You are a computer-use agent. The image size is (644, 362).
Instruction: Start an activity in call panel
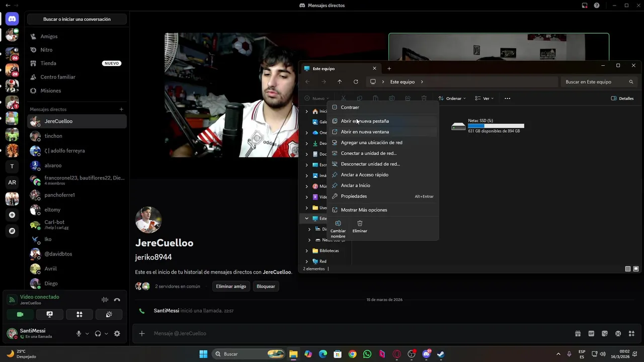79,314
